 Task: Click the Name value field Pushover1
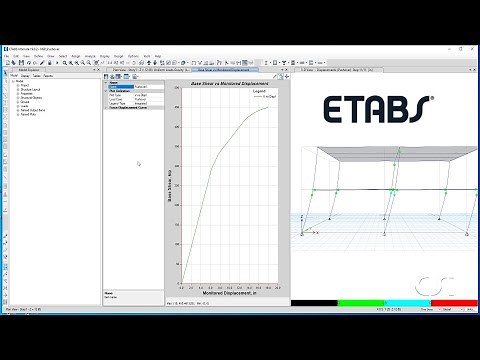149,87
